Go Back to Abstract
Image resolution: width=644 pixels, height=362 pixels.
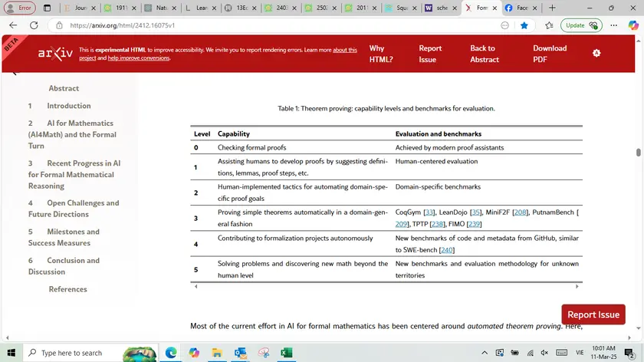(485, 54)
